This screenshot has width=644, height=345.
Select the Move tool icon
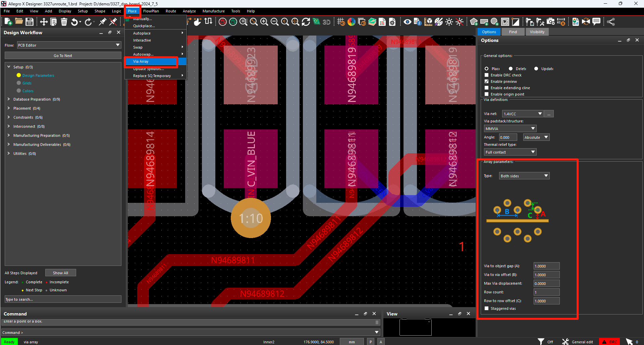tap(44, 22)
